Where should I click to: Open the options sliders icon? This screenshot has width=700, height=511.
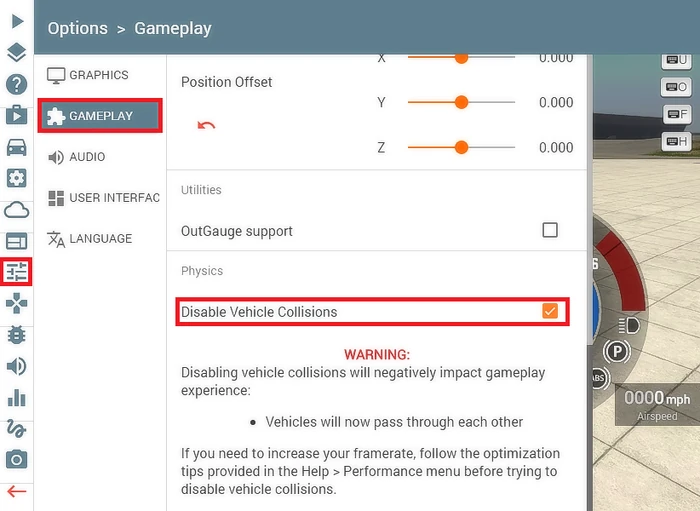17,271
